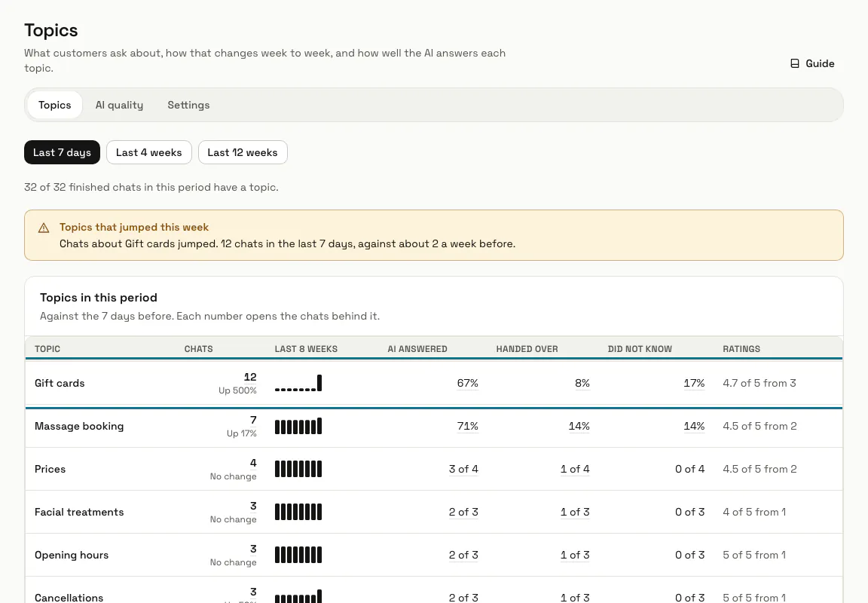The image size is (868, 603).
Task: Click the RATINGS column header
Action: (741, 349)
